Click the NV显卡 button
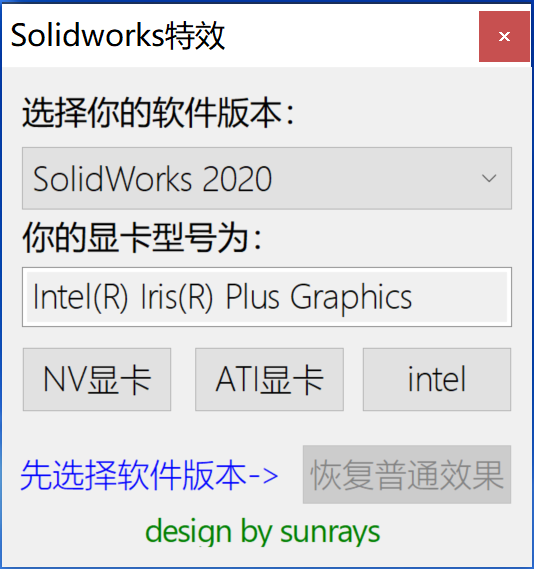 point(97,380)
